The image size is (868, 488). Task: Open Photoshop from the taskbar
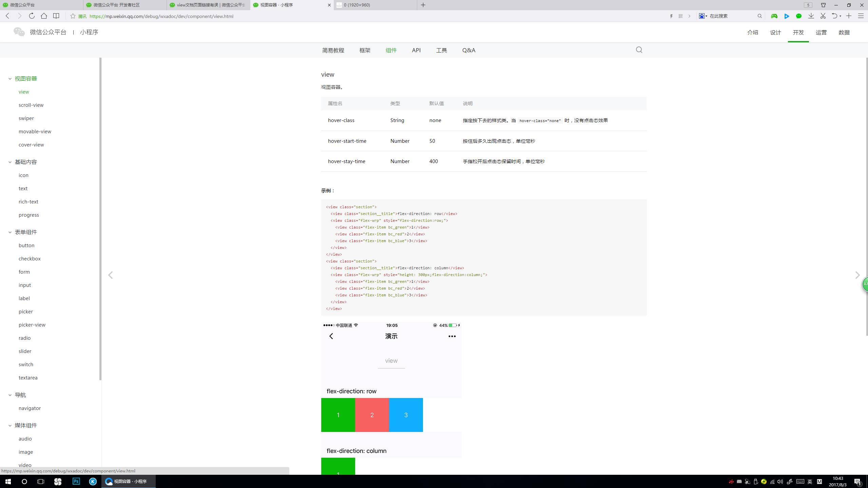(x=76, y=481)
